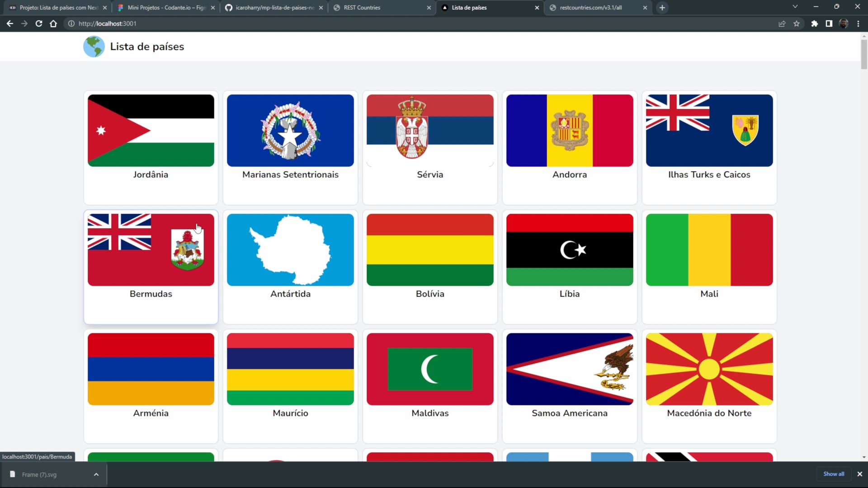This screenshot has height=488, width=868.
Task: Close the Lista de países tab
Action: point(537,8)
